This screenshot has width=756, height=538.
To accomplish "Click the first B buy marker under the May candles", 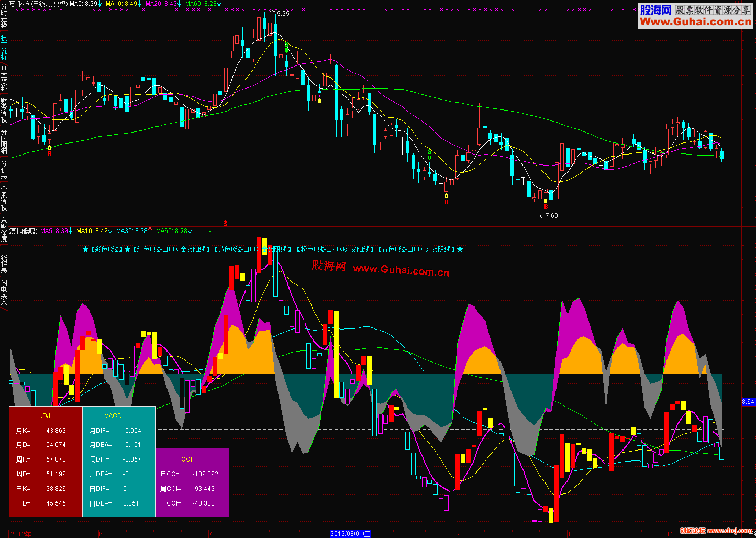I will [x=50, y=154].
